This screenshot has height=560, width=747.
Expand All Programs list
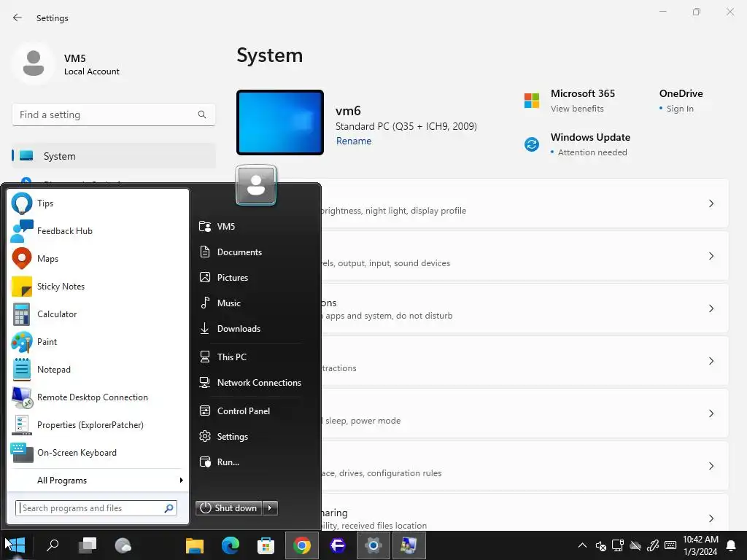98,481
